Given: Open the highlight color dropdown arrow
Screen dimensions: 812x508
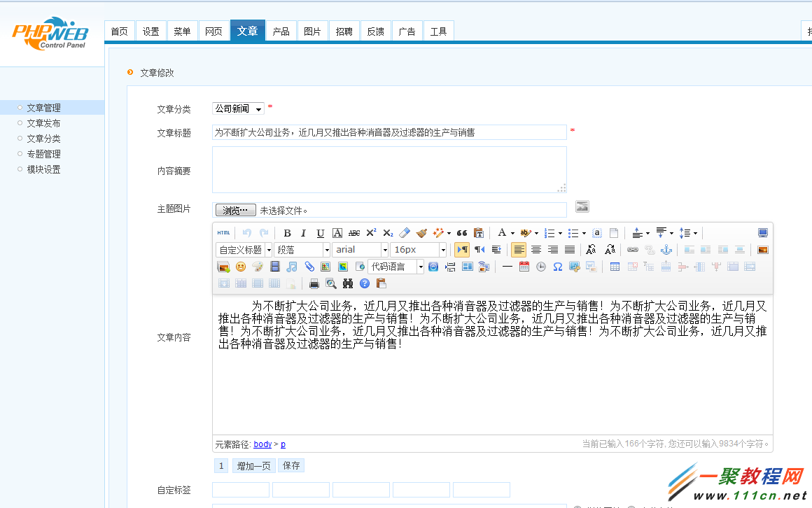Looking at the screenshot, I should pyautogui.click(x=536, y=233).
